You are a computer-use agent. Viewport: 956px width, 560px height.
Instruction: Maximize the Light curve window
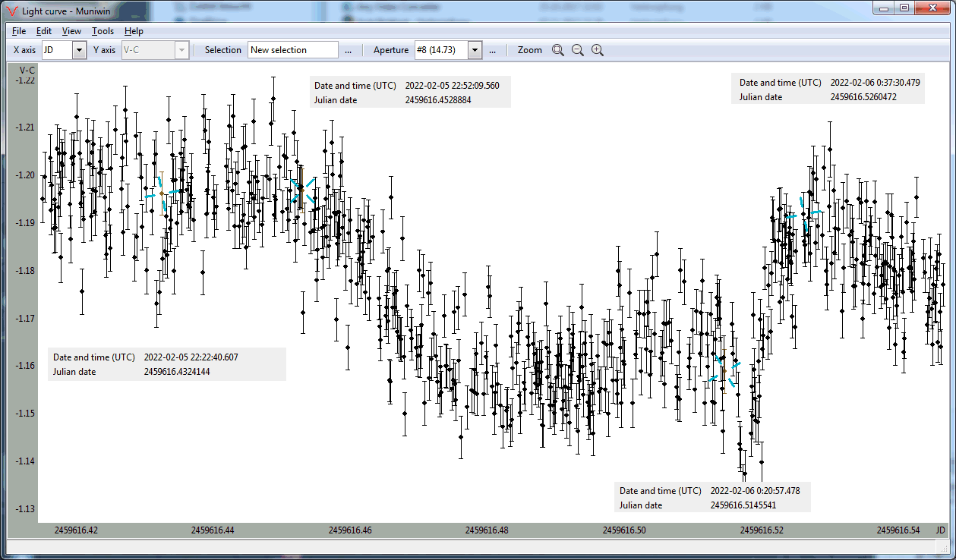(904, 8)
